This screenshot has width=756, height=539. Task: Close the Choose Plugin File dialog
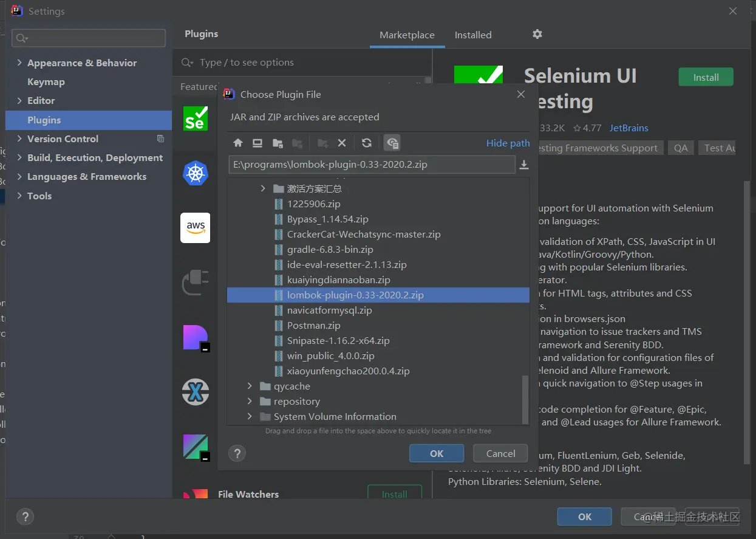point(520,94)
